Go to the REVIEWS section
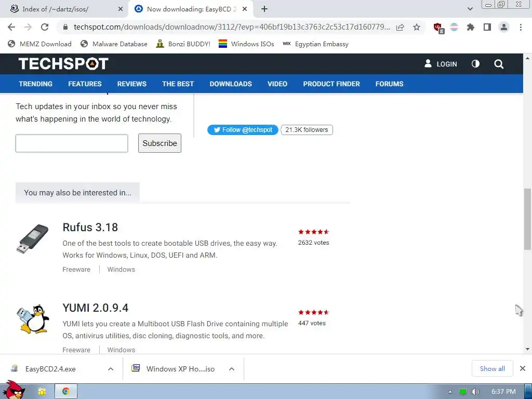The image size is (532, 399). [131, 84]
